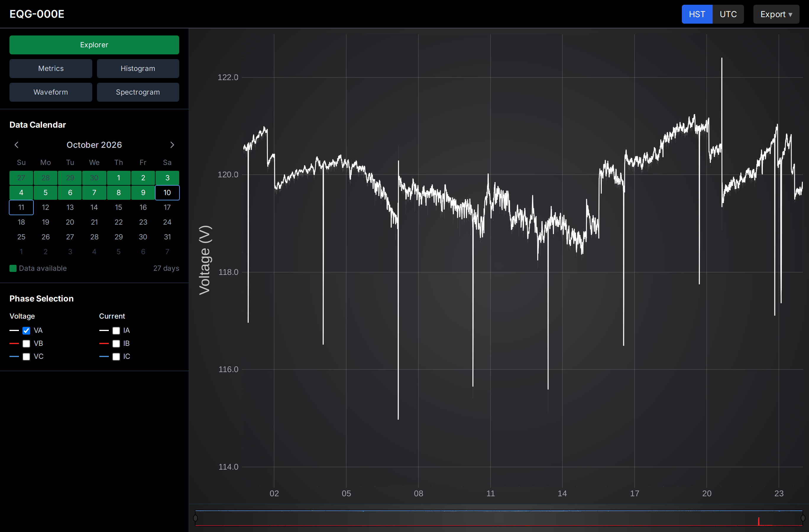Select September 27 in calendar
The image size is (809, 532).
(21, 178)
